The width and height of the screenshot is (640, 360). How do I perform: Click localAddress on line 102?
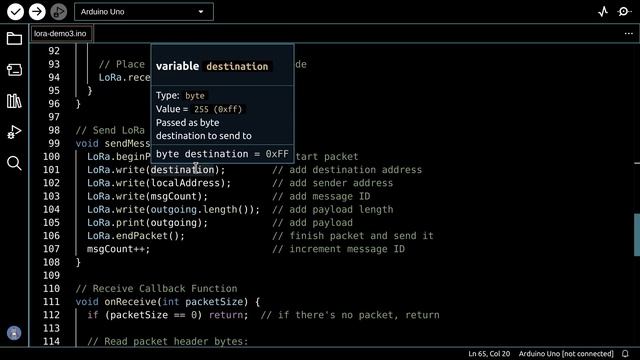click(x=185, y=183)
